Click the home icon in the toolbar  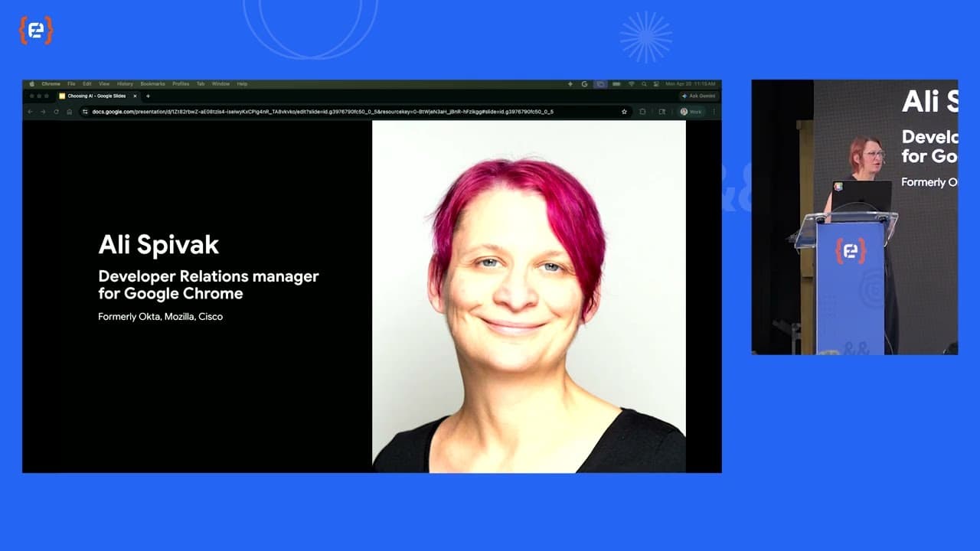tap(70, 112)
